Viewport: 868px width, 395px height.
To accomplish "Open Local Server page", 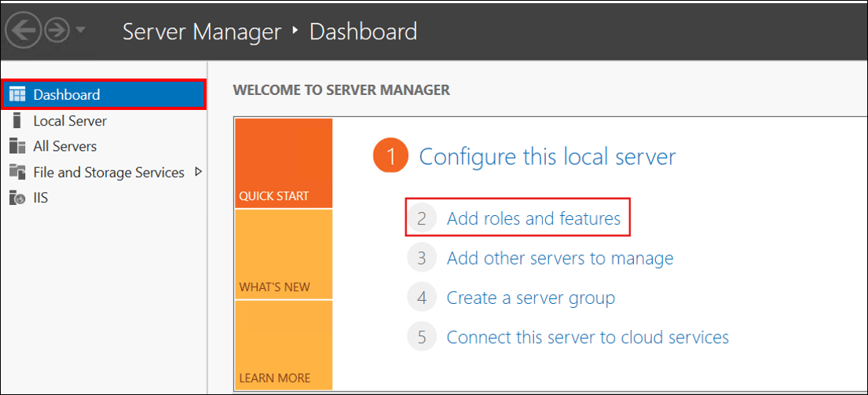I will pyautogui.click(x=70, y=121).
